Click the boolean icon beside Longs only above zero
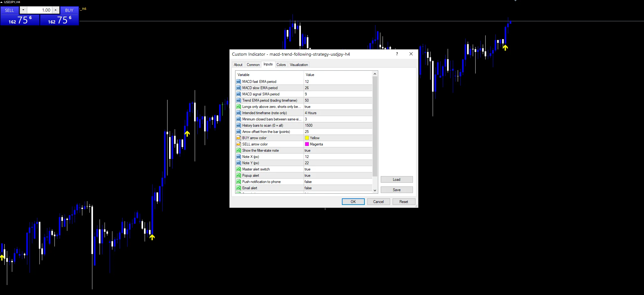 239,107
